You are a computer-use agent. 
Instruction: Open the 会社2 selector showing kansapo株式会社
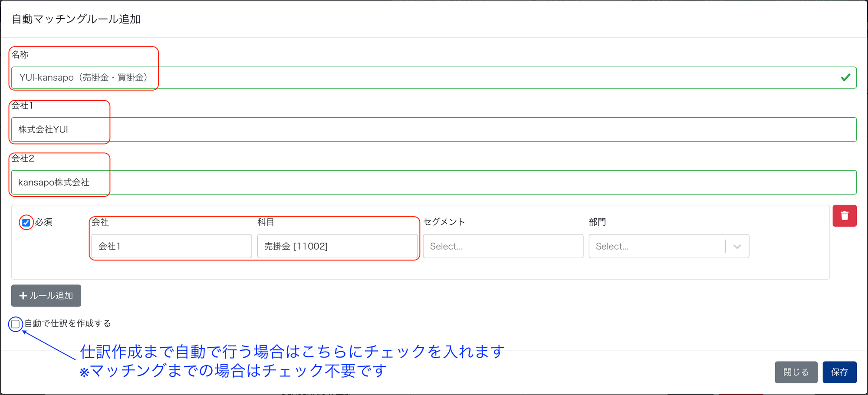pyautogui.click(x=434, y=182)
